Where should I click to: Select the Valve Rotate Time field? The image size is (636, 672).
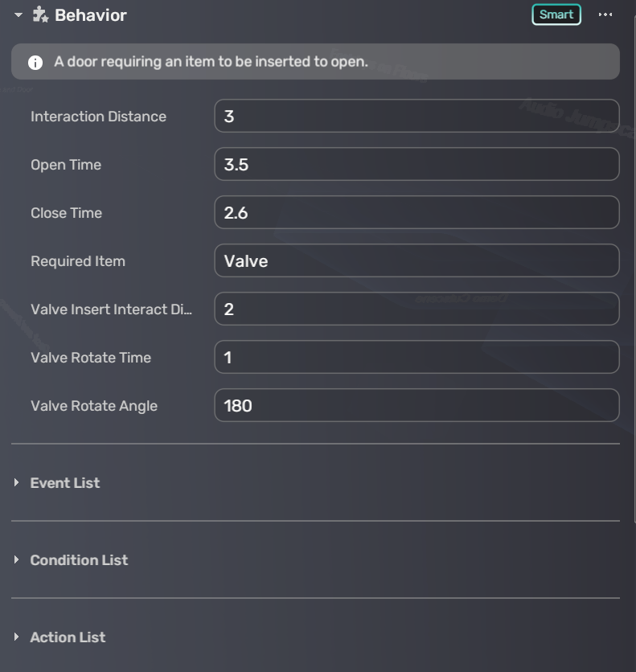pos(416,358)
